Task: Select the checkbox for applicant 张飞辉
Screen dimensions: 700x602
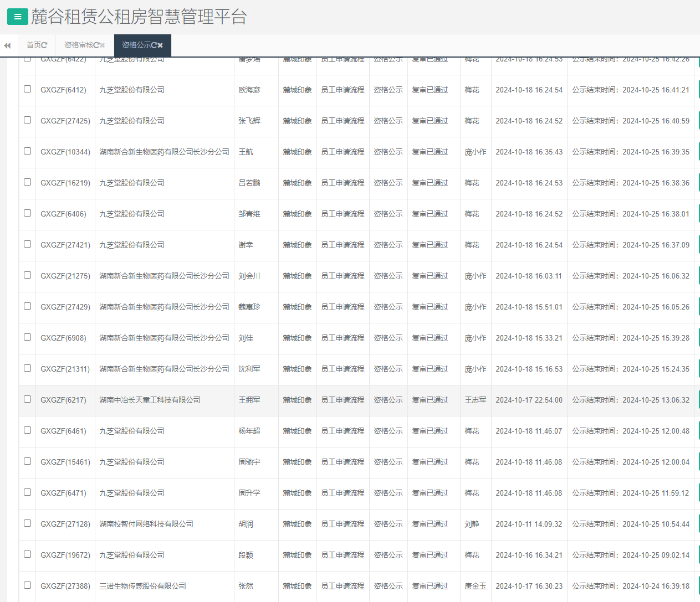Action: click(27, 120)
